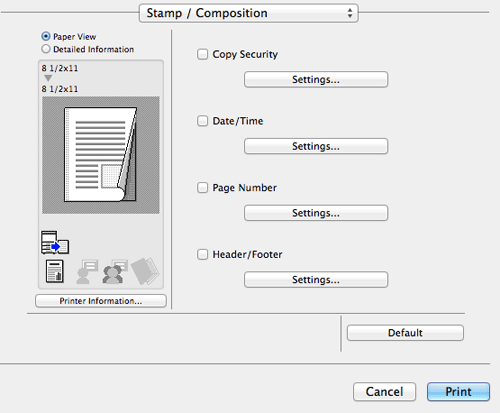Open Settings for Page Number
This screenshot has height=413, width=500.
click(316, 213)
